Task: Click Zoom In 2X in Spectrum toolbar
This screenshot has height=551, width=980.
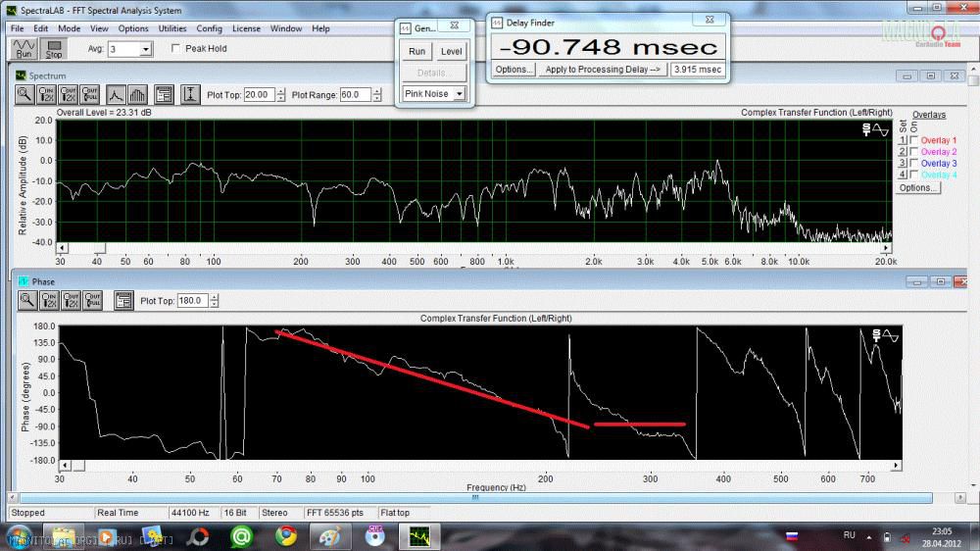Action: pos(46,95)
